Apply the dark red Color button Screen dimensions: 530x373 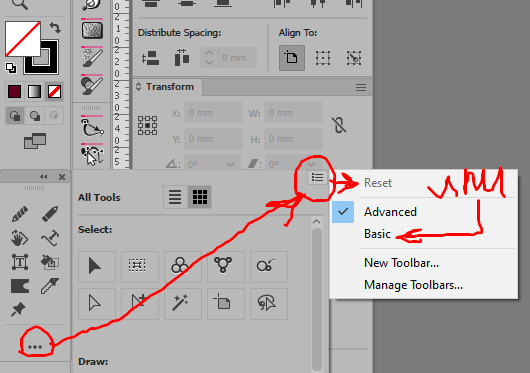[15, 92]
